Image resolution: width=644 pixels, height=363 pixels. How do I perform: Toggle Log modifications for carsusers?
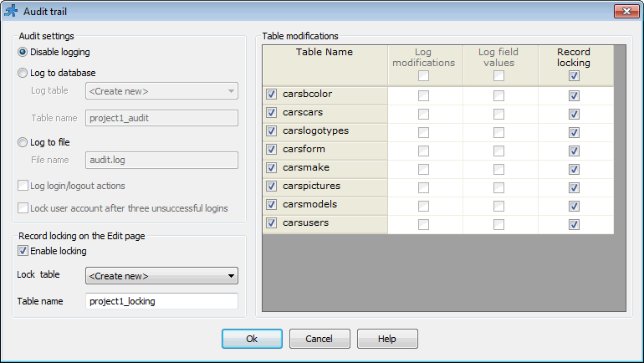(423, 225)
